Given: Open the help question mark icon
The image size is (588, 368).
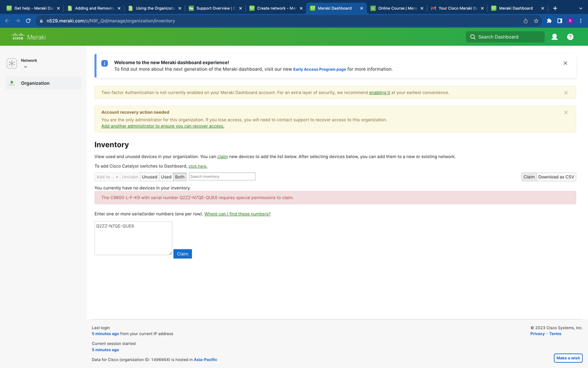Looking at the screenshot, I should click(570, 37).
